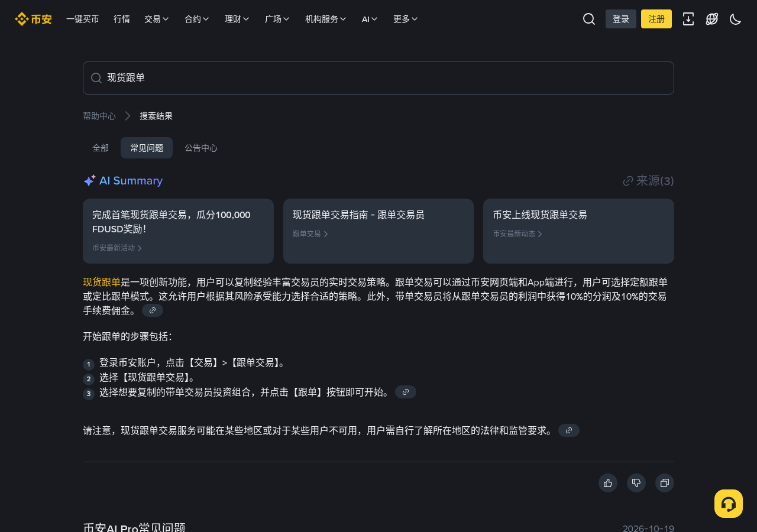Image resolution: width=757 pixels, height=532 pixels.
Task: Click the 币安最新动态 category link
Action: pyautogui.click(x=517, y=234)
